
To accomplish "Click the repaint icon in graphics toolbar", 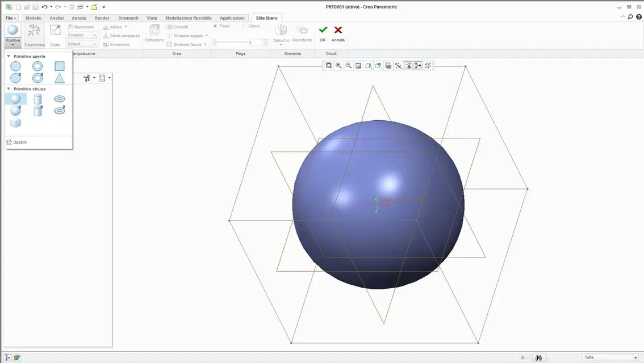I will pos(358,66).
